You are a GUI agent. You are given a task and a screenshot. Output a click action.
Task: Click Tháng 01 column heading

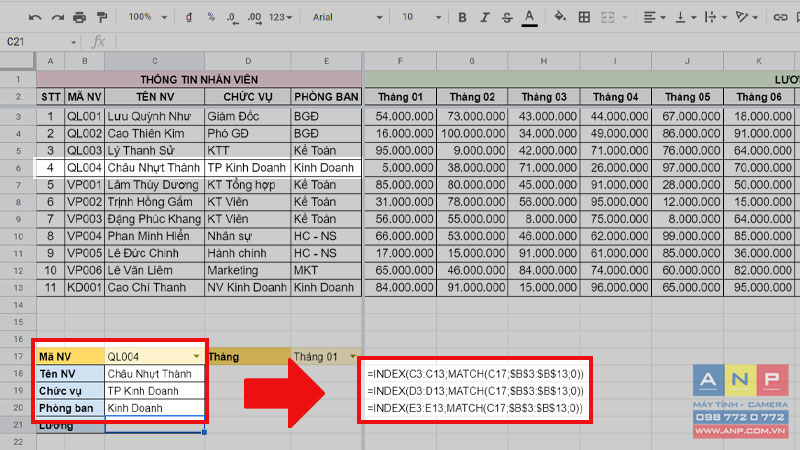(x=400, y=97)
